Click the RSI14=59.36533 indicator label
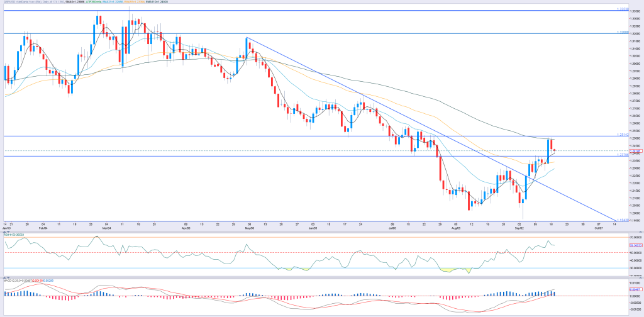 pyautogui.click(x=13, y=235)
